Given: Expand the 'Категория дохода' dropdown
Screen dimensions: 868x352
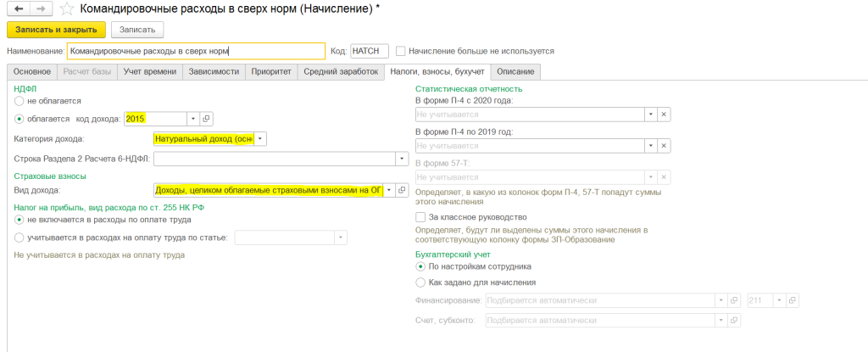Looking at the screenshot, I should [x=260, y=138].
